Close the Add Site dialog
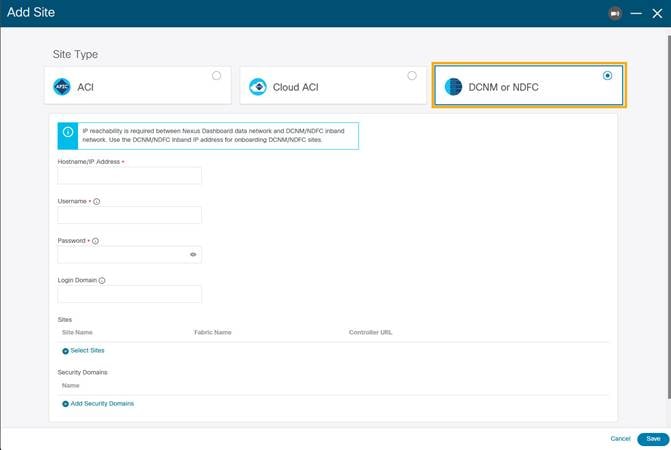Image resolution: width=671 pixels, height=450 pixels. pos(657,14)
